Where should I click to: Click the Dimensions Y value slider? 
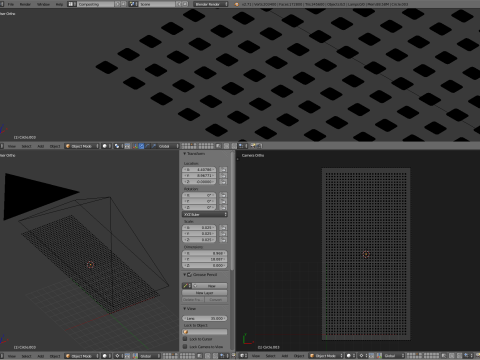click(x=205, y=259)
